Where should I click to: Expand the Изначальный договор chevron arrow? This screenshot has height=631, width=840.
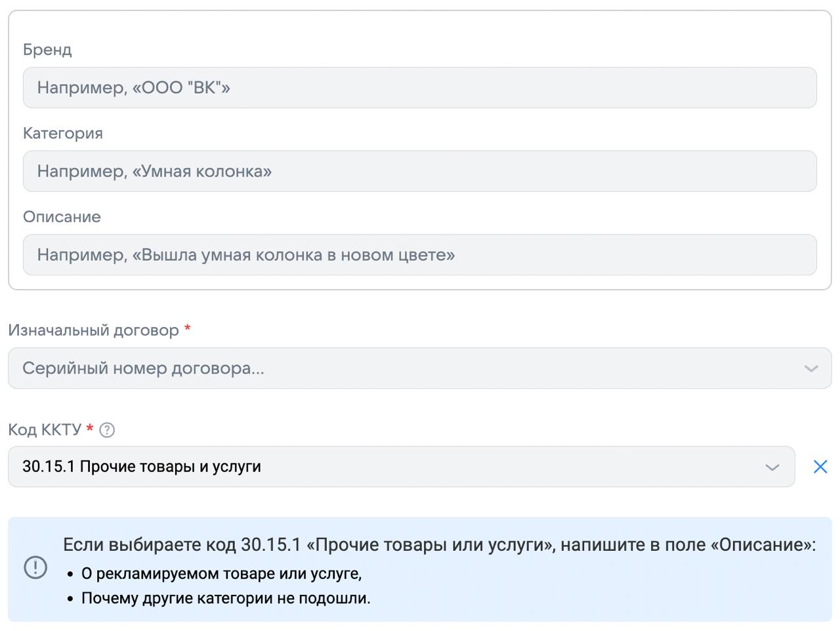pyautogui.click(x=810, y=368)
